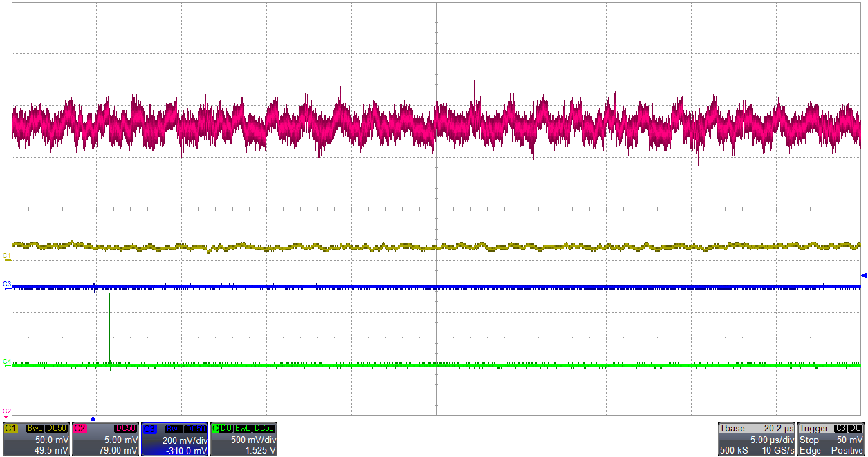Click the Edge trigger type text
This screenshot has width=868, height=457.
click(810, 451)
